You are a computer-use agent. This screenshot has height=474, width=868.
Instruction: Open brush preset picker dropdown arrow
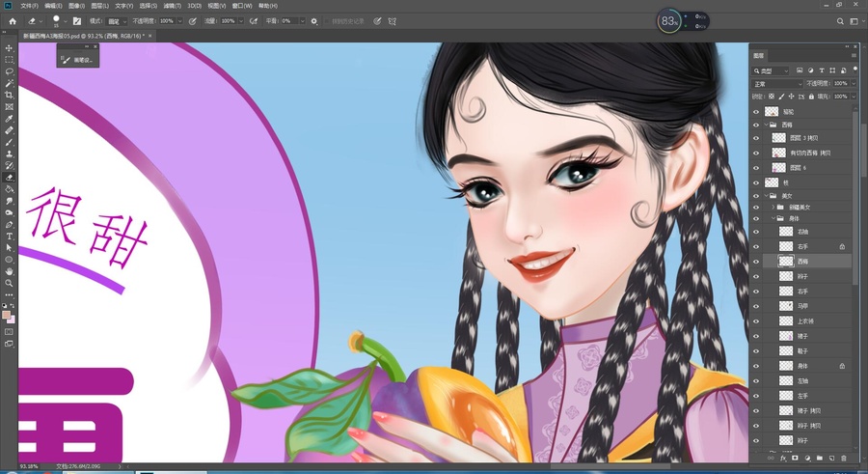(x=66, y=21)
